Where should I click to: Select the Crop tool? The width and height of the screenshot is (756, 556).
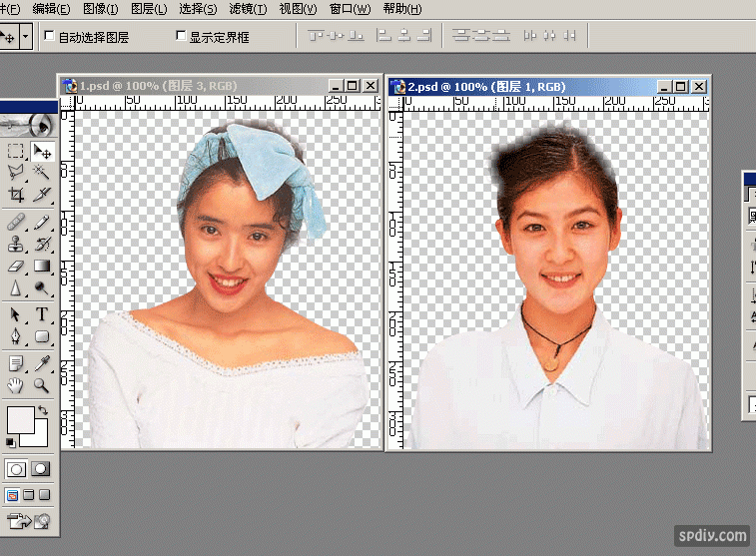tap(16, 196)
